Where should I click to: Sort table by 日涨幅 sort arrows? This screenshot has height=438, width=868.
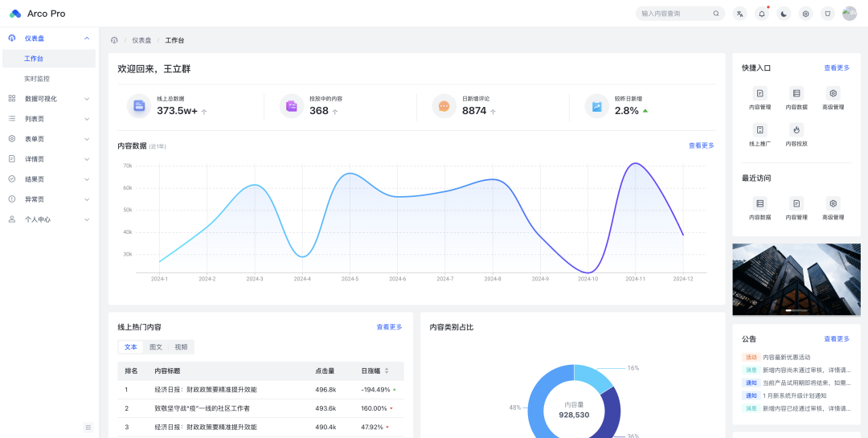tap(387, 371)
